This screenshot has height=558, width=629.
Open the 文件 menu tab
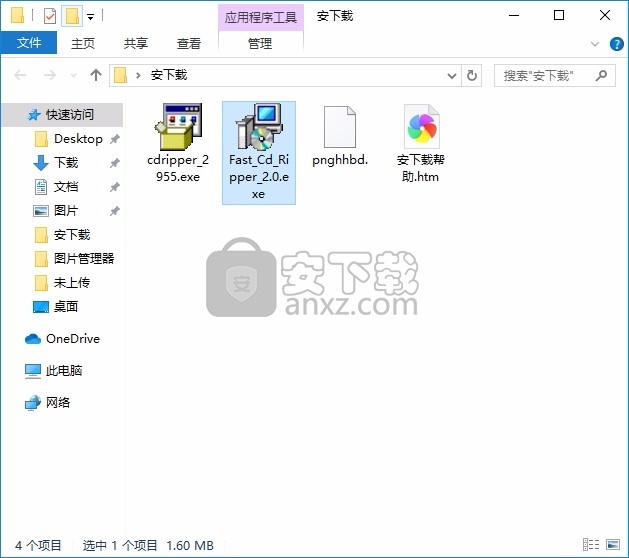click(x=29, y=43)
